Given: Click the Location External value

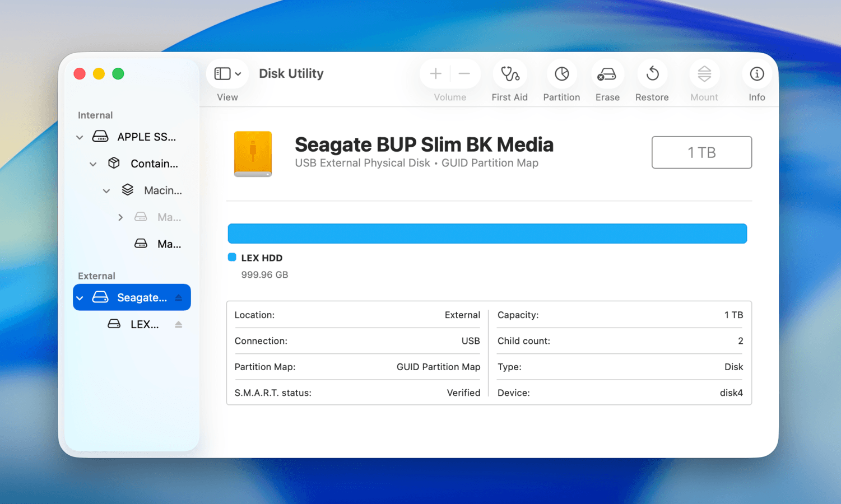Looking at the screenshot, I should pos(462,315).
